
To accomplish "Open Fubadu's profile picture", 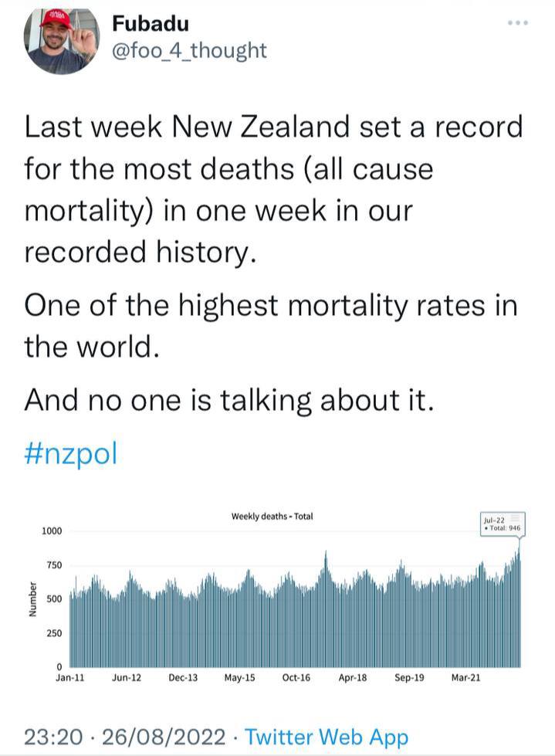I will 62,40.
